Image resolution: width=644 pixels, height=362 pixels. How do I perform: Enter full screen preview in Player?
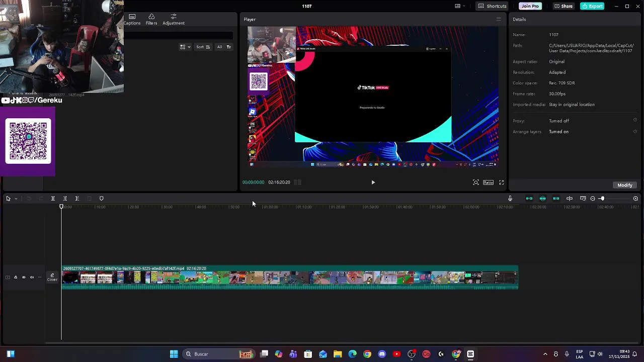coord(501,183)
